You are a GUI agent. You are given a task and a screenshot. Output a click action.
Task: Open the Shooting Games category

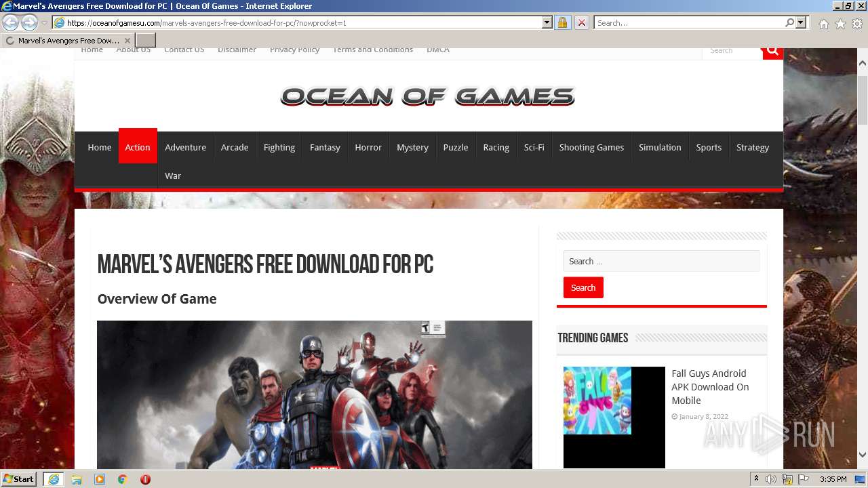pyautogui.click(x=591, y=147)
